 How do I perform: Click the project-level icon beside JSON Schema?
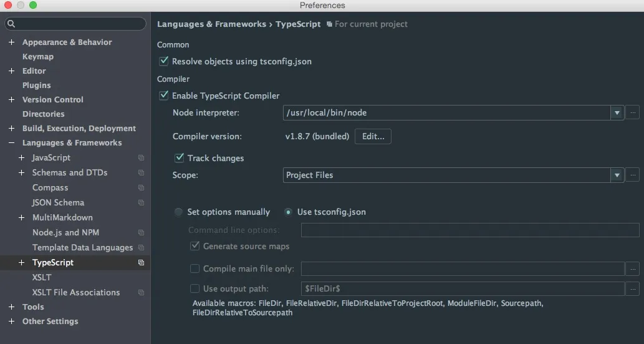click(x=141, y=203)
